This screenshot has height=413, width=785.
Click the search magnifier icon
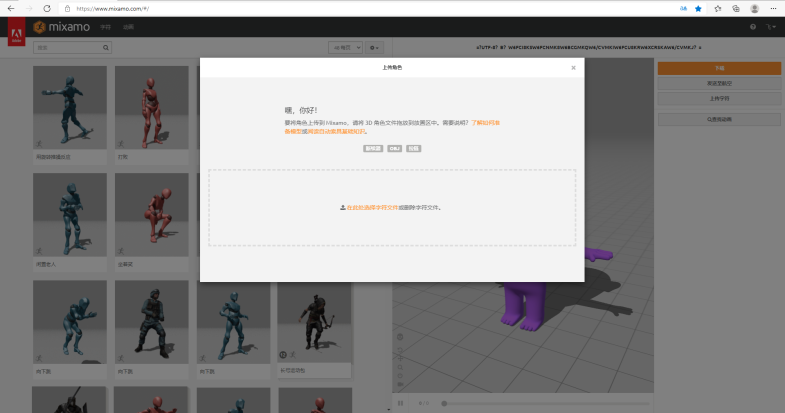[x=106, y=47]
